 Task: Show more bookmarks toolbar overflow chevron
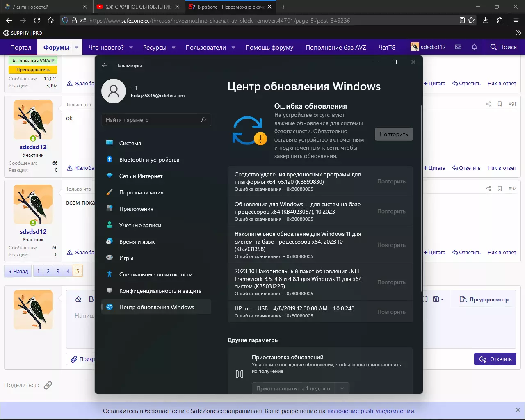(518, 33)
